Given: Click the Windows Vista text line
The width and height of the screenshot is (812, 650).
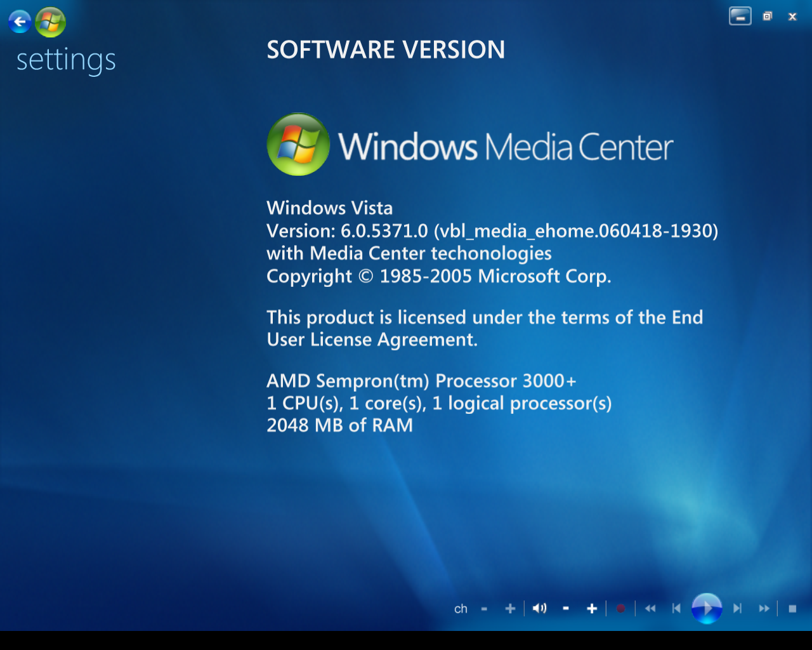Looking at the screenshot, I should (x=329, y=208).
